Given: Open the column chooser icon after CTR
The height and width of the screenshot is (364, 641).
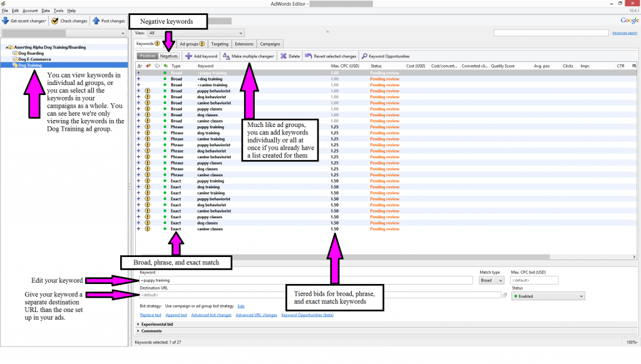Looking at the screenshot, I should click(634, 66).
